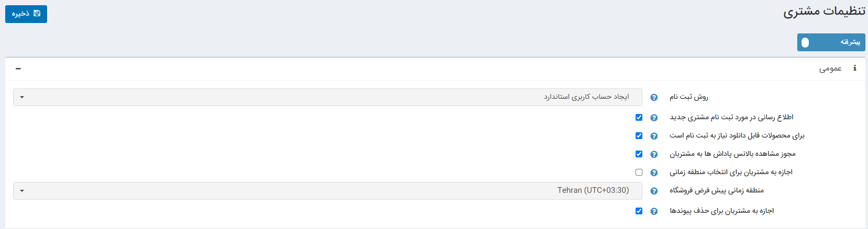Click help icon for منطقه زمانی پیش فرض فروشگاه
868x229 pixels.
coord(654,191)
